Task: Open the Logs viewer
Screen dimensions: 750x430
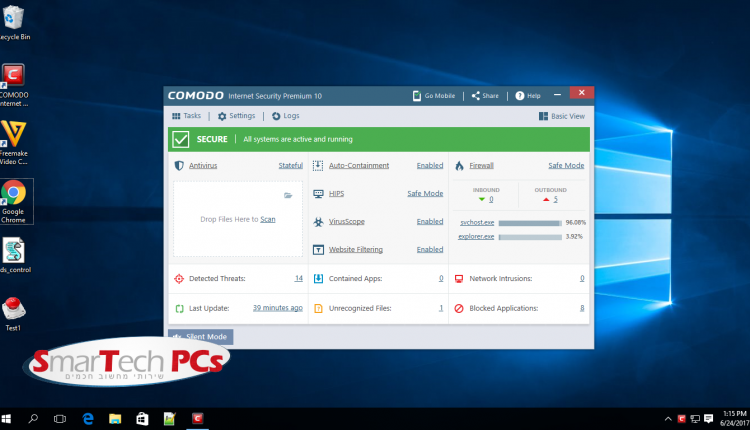Action: pyautogui.click(x=286, y=116)
